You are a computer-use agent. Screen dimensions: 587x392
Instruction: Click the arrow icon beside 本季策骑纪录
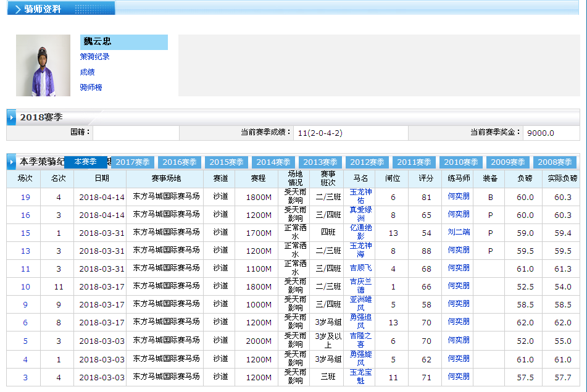pyautogui.click(x=11, y=162)
